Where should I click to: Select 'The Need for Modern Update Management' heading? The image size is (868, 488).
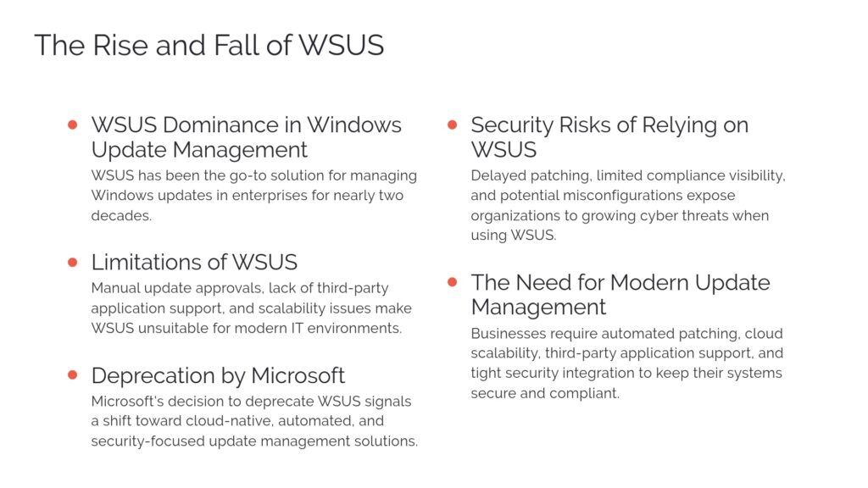pyautogui.click(x=620, y=294)
